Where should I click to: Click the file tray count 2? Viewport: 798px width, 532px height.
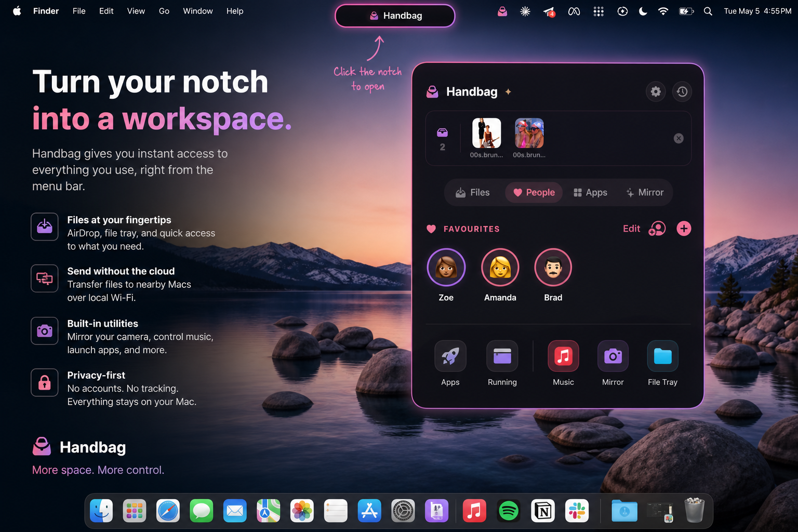pyautogui.click(x=443, y=147)
